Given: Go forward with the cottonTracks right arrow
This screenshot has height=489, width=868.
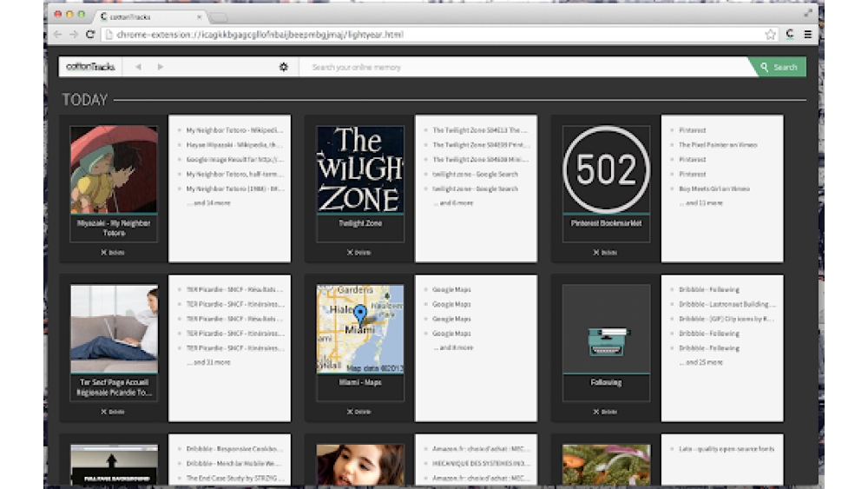Looking at the screenshot, I should coord(161,67).
